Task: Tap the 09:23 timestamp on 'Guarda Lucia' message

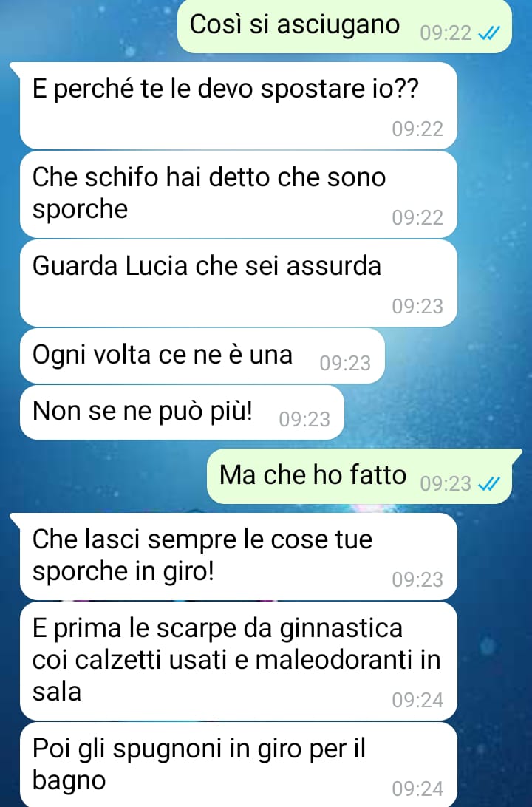Action: 417,306
